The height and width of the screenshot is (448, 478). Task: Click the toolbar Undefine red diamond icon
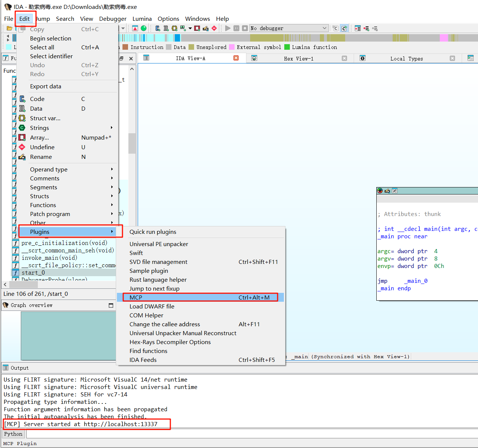[x=214, y=28]
